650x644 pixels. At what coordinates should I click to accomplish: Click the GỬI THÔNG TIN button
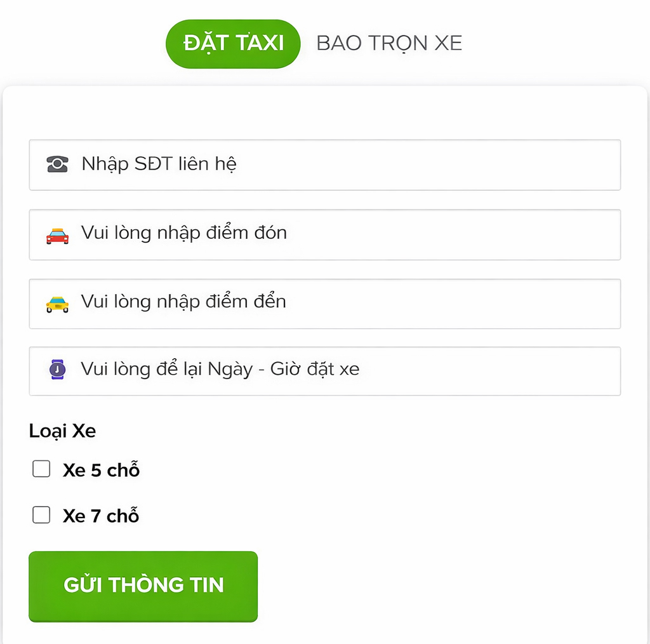pos(143,585)
